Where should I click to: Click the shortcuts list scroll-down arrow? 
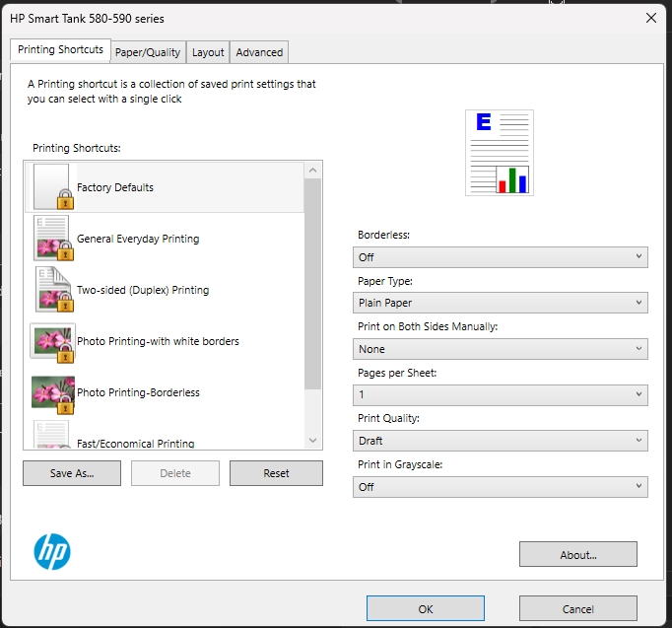313,441
